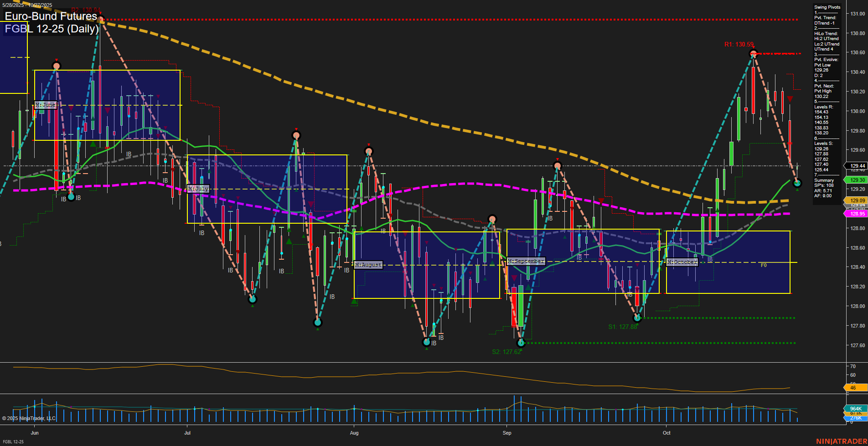Select the FGBL 12-25 (Daily) chart subtitle
Screen dimensions: 868x446
coord(51,29)
